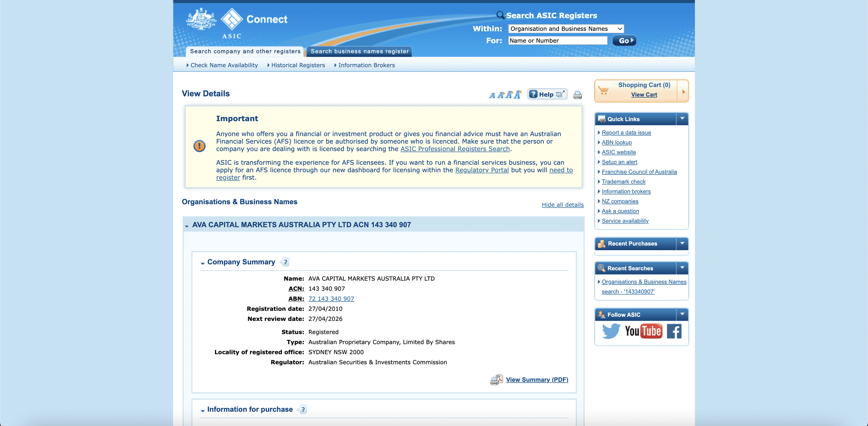
Task: Switch to Search business names register tab
Action: tap(360, 51)
